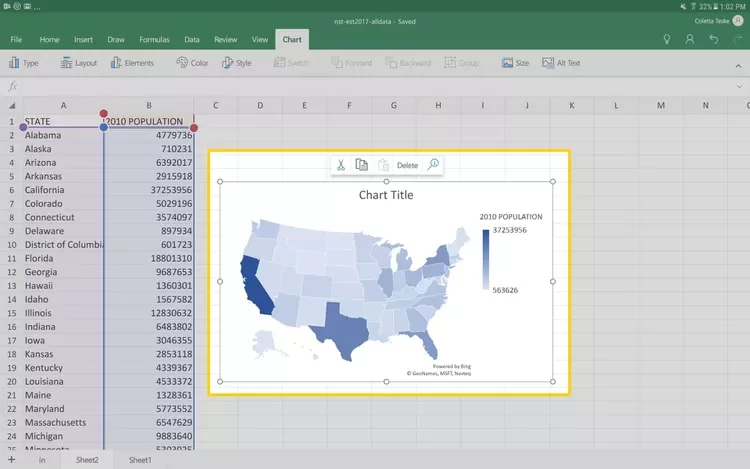
Task: Open the Share person icon
Action: pos(690,39)
